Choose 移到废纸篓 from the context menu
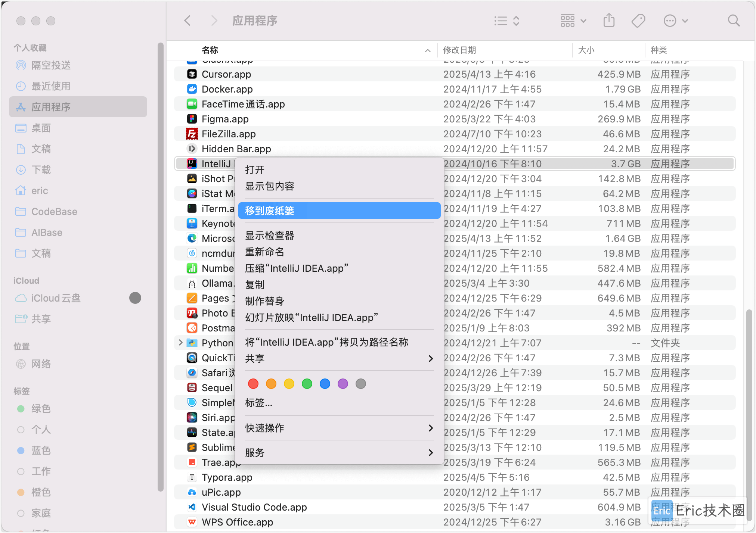 [339, 211]
